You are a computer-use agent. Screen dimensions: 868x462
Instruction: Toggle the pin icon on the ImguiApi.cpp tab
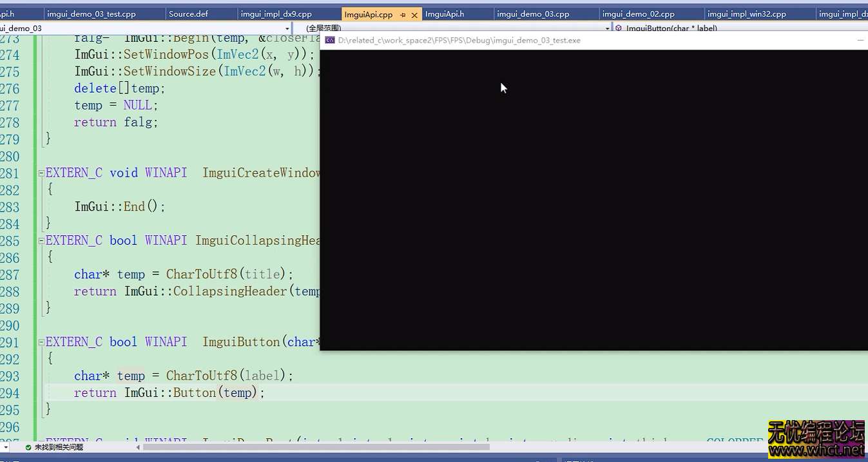point(403,15)
